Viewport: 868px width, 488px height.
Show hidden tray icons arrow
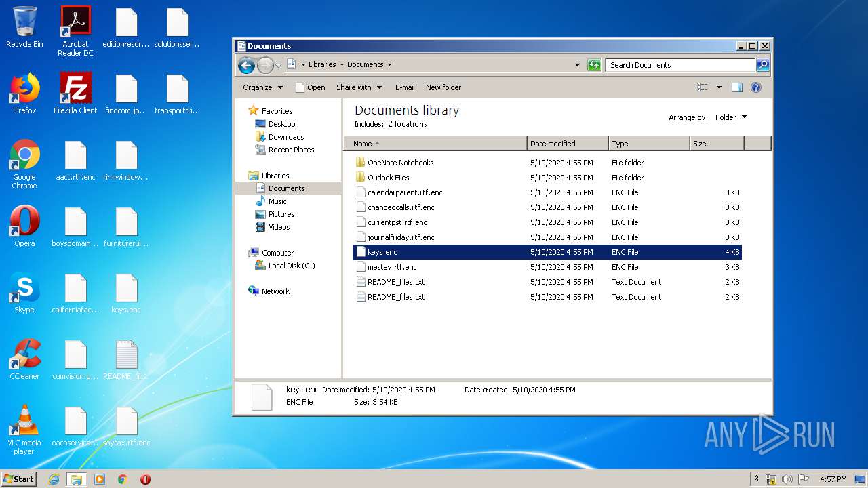(756, 479)
